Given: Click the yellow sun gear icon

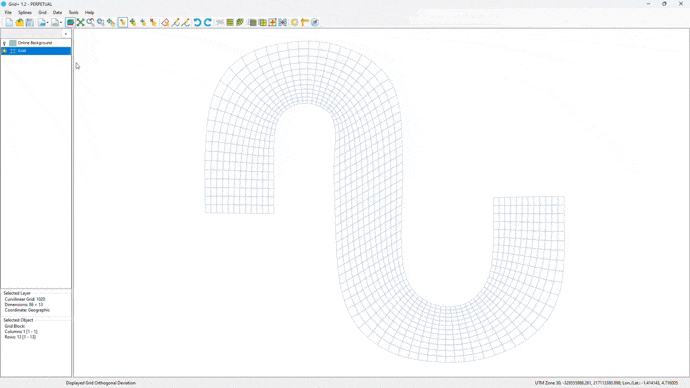Looking at the screenshot, I should [294, 22].
